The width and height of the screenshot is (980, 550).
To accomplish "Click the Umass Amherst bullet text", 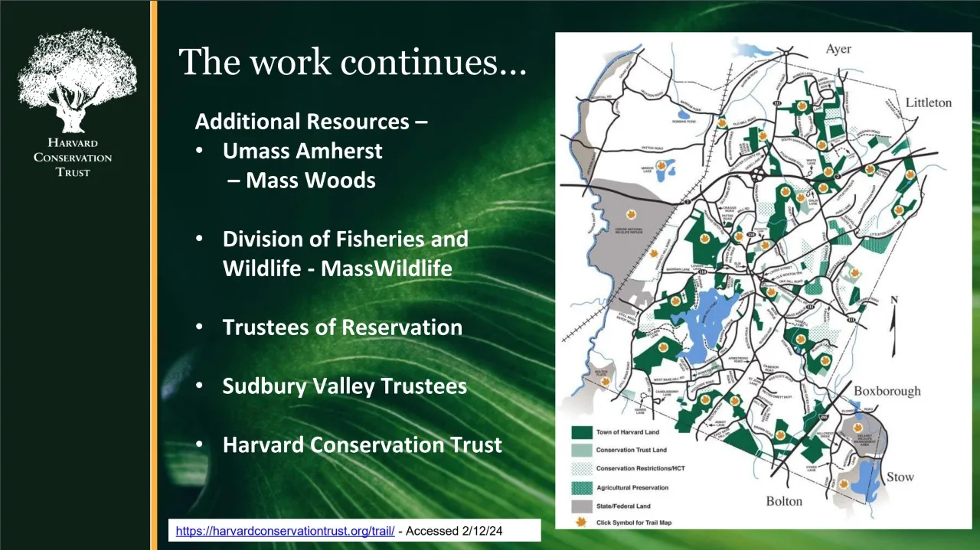I will pyautogui.click(x=302, y=151).
